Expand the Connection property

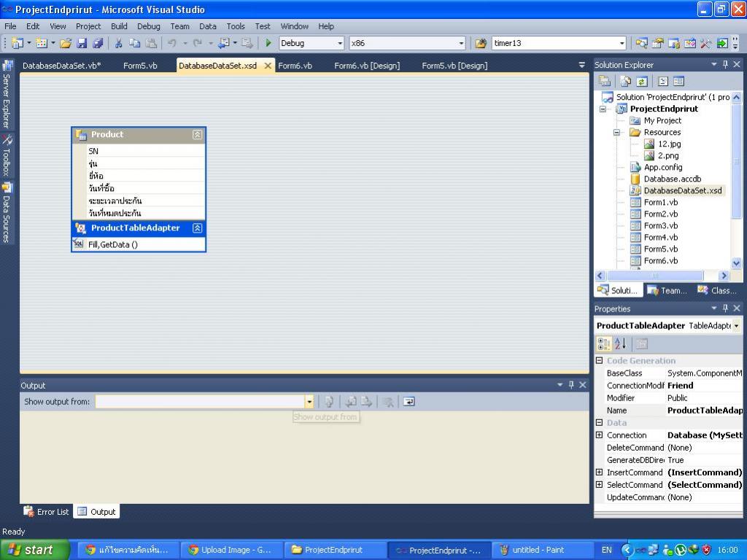(600, 435)
